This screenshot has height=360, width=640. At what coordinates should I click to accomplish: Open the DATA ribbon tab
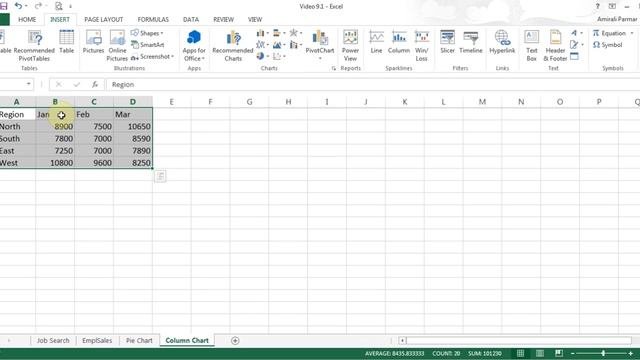(191, 20)
